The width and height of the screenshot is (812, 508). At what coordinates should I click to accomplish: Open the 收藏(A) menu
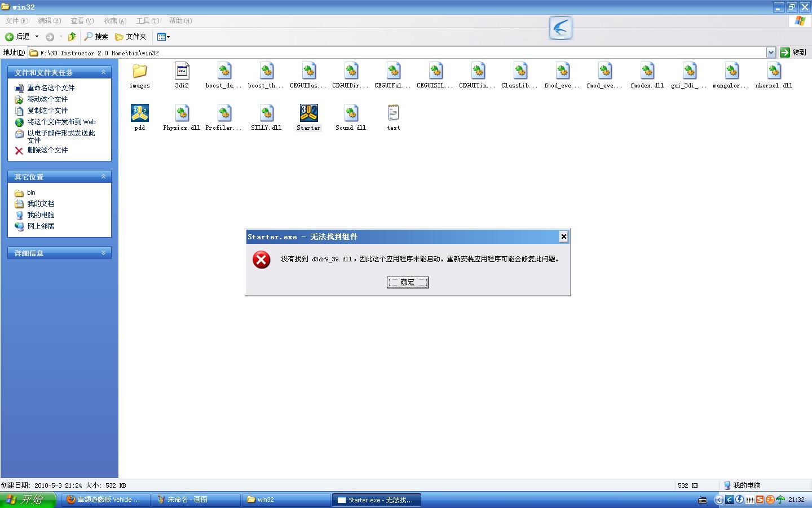pyautogui.click(x=114, y=21)
